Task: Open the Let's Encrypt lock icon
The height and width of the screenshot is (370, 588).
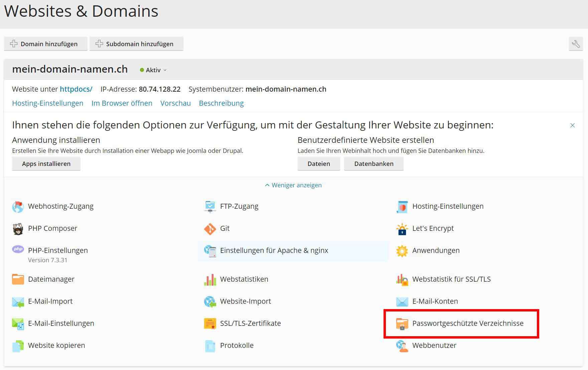Action: 402,229
